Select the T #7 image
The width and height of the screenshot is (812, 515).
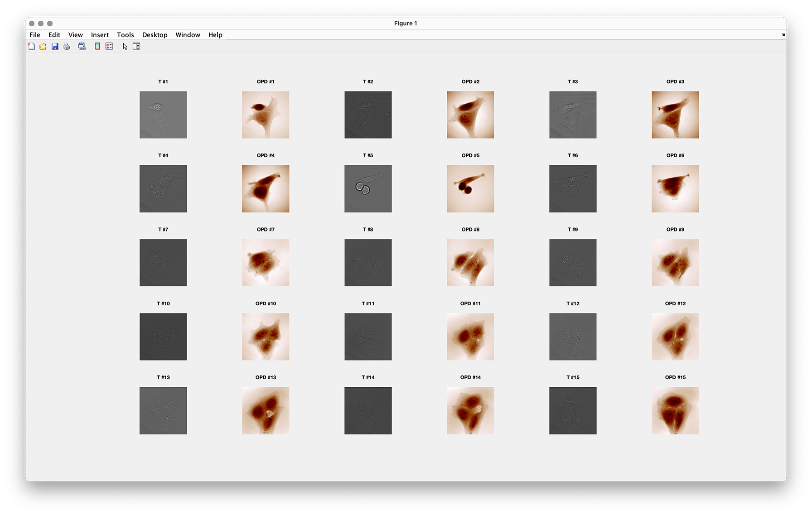click(x=163, y=263)
